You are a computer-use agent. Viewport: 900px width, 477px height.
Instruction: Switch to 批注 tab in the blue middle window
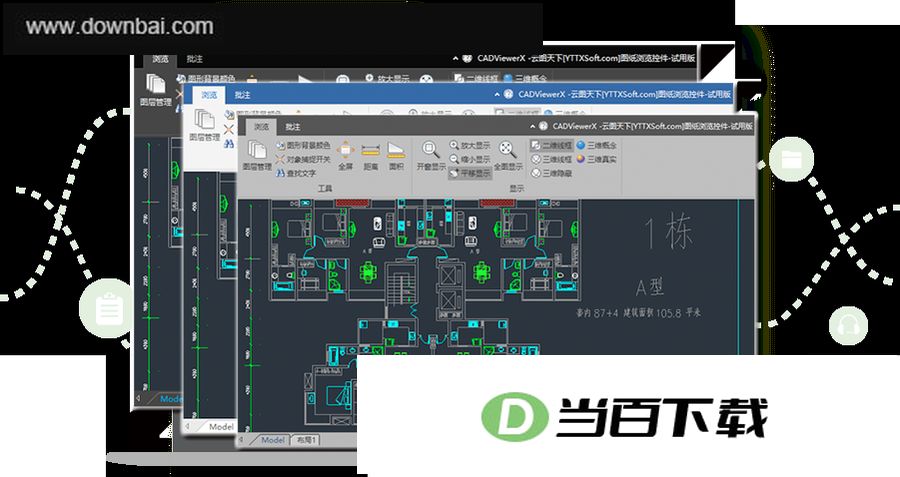pos(242,95)
